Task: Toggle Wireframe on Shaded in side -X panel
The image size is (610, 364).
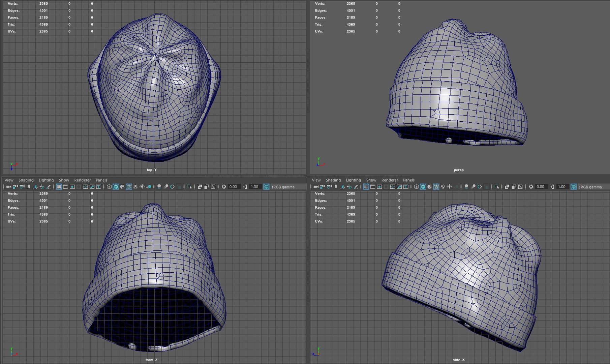Action: (436, 187)
